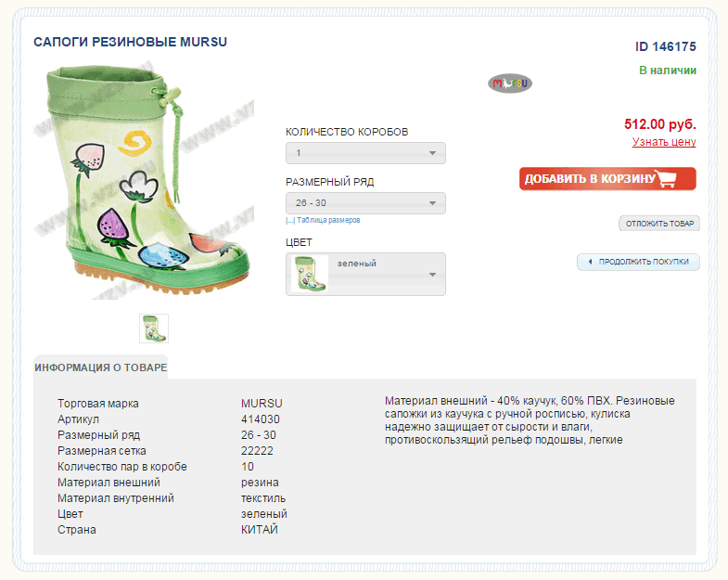Image resolution: width=728 pixels, height=580 pixels.
Task: Follow the Узнать цену link
Action: tap(664, 142)
